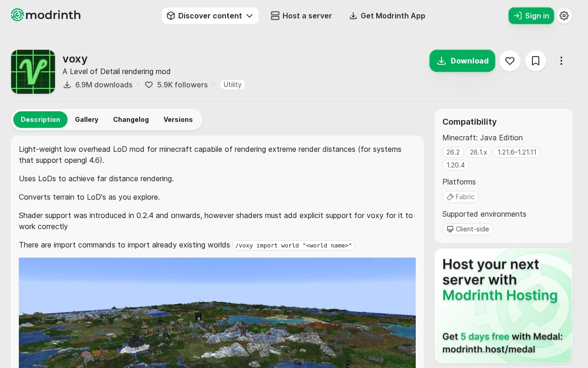Follow voxy with the heart button

pyautogui.click(x=510, y=61)
